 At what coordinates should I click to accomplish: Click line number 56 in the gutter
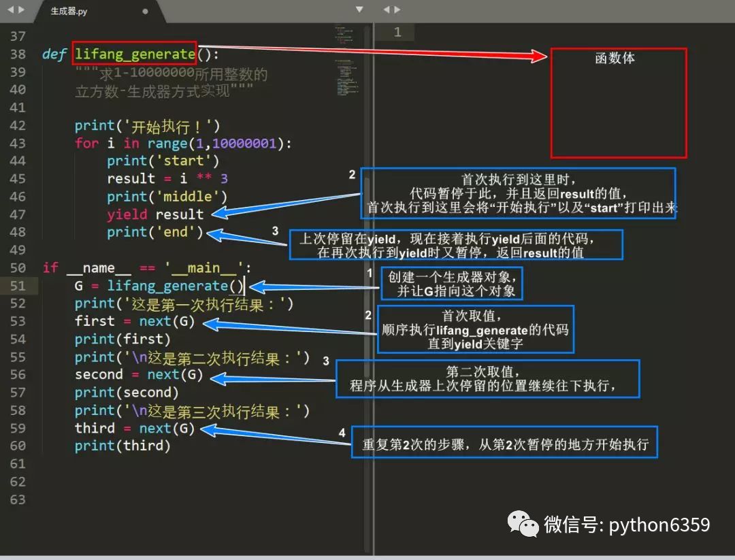18,375
